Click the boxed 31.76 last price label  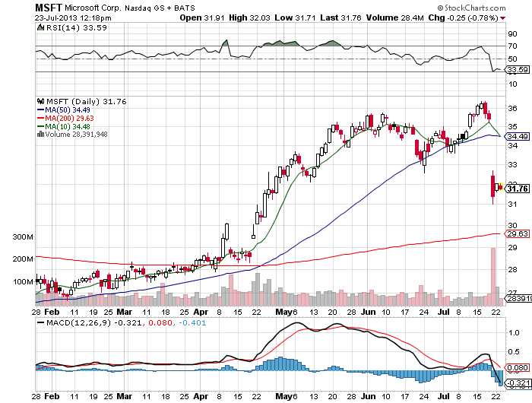pyautogui.click(x=518, y=189)
